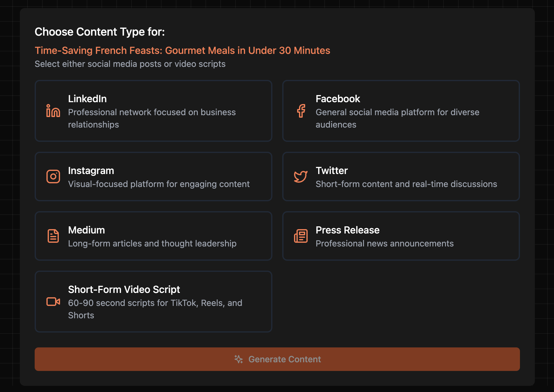The image size is (554, 392).
Task: Select the Press Release title text
Action: pos(347,230)
